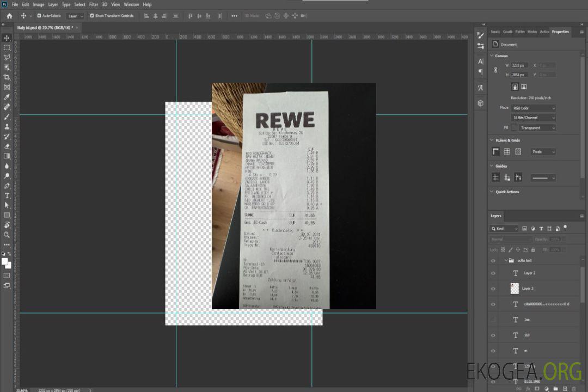Hide Layer 2 visibility eye
588x392 pixels.
coord(493,273)
